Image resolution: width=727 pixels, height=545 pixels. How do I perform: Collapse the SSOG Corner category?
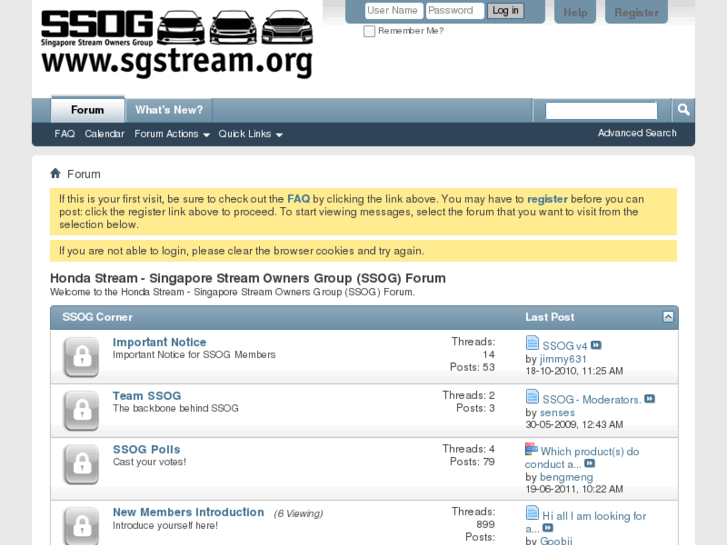(x=668, y=317)
